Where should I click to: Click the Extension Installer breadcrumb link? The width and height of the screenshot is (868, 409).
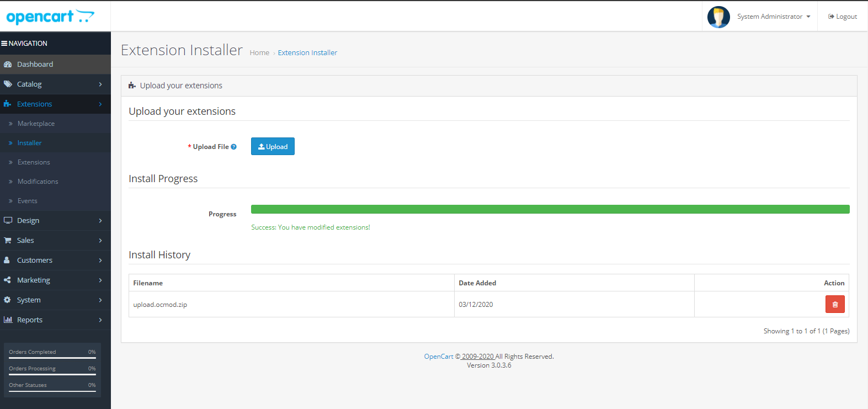[x=307, y=52]
